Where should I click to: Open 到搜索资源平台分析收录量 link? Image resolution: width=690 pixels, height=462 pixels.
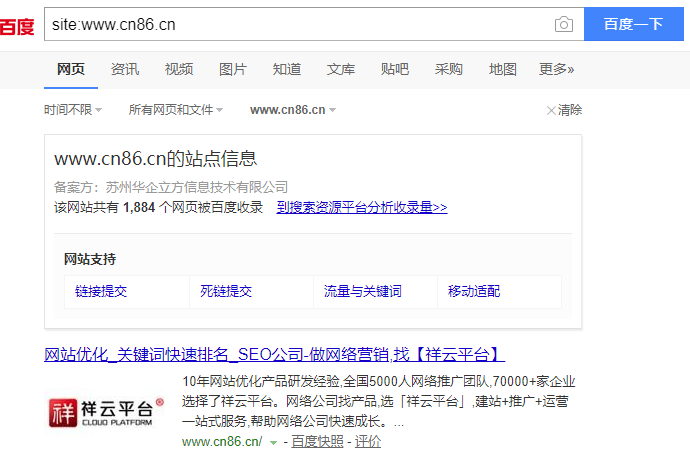pos(362,207)
